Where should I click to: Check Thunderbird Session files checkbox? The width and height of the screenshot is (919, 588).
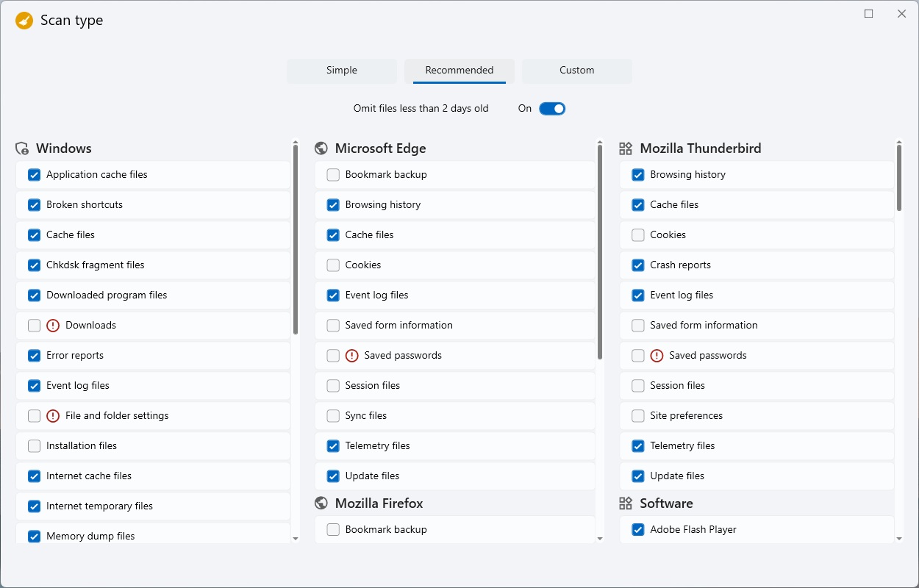click(638, 386)
